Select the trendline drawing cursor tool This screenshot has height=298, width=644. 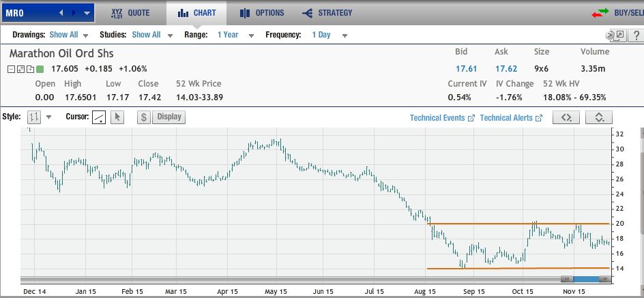[x=99, y=117]
